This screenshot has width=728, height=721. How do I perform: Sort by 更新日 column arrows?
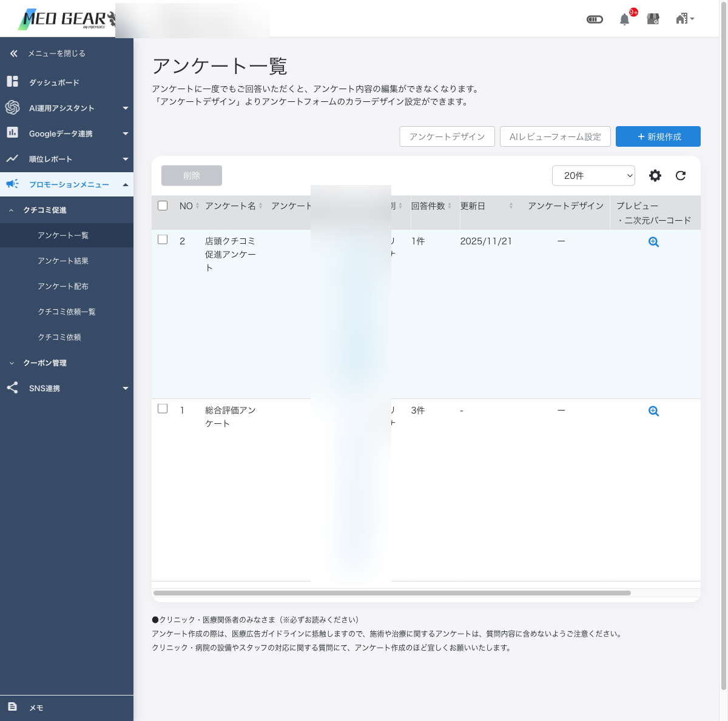pos(511,206)
